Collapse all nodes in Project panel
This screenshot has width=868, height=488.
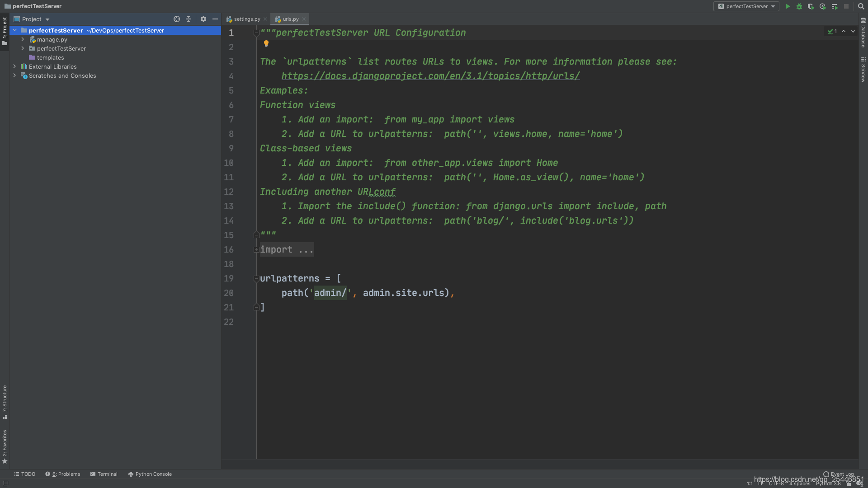(189, 19)
